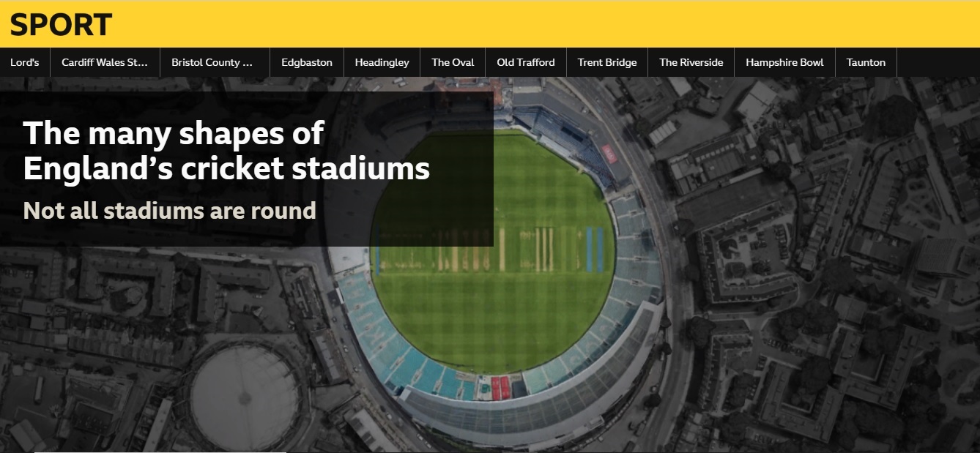980x453 pixels.
Task: Select The Oval tab
Action: coord(453,62)
